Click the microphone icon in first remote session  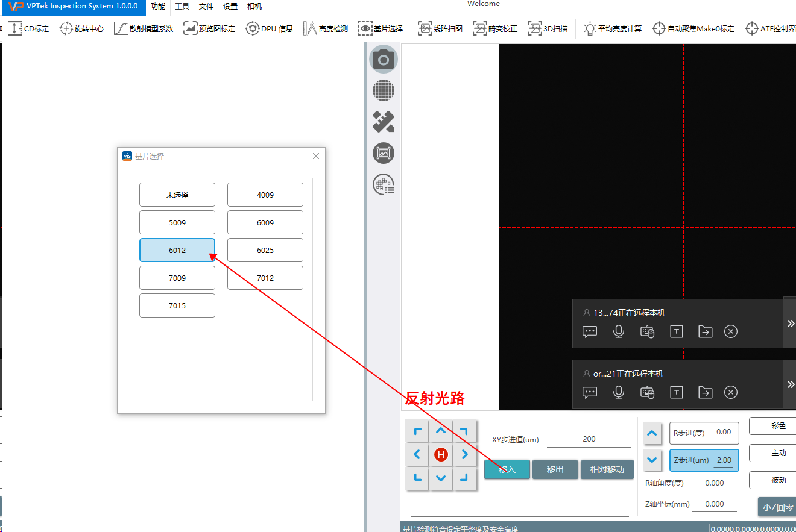coord(619,331)
